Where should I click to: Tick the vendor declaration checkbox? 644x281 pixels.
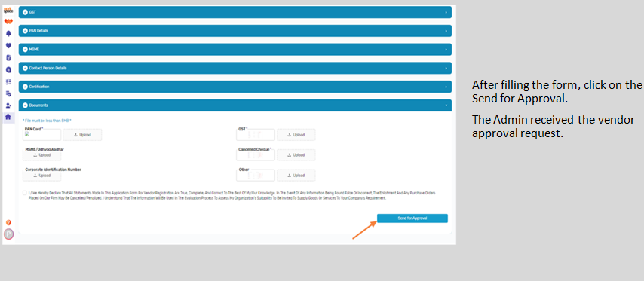(25, 192)
